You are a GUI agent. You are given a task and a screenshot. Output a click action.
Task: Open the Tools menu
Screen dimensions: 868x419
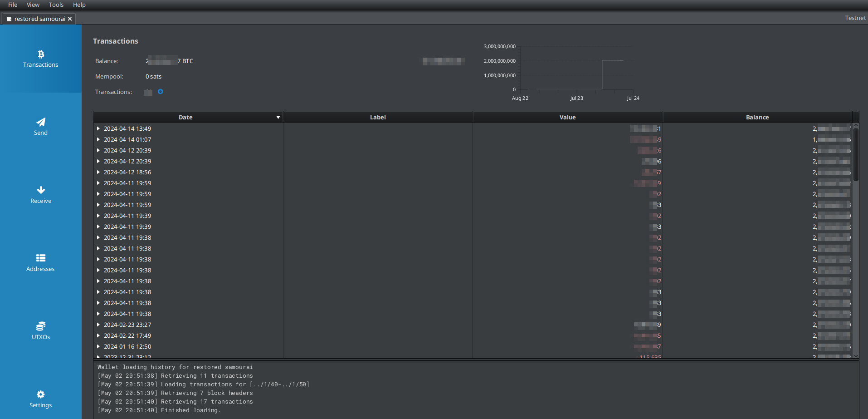click(56, 5)
